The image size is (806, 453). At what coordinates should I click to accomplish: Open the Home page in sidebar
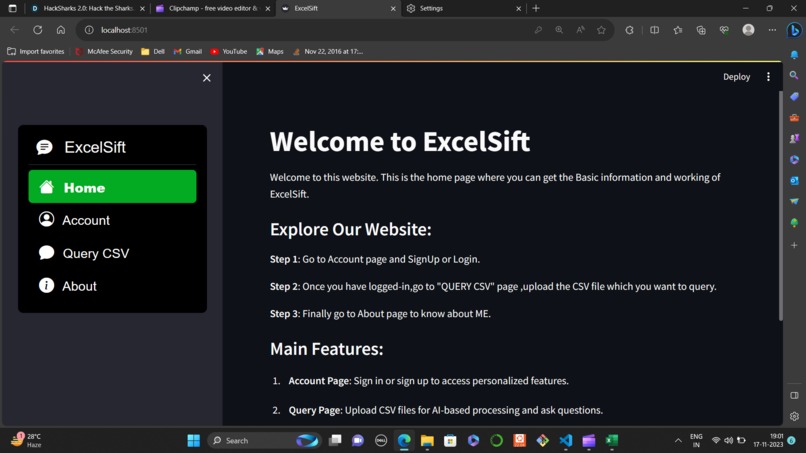[x=112, y=187]
